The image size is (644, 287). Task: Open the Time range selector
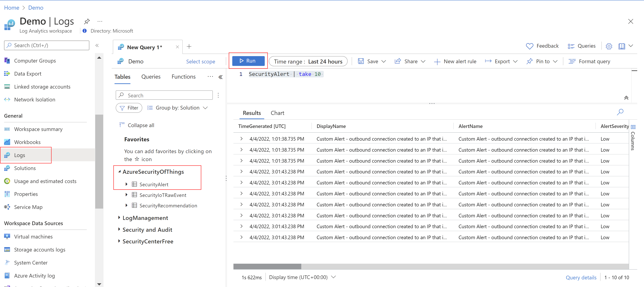point(308,62)
